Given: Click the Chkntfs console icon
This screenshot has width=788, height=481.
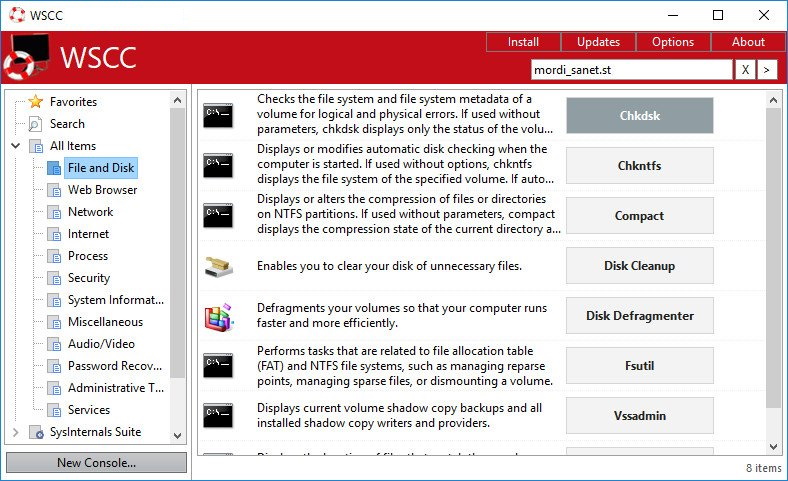Looking at the screenshot, I should click(218, 165).
